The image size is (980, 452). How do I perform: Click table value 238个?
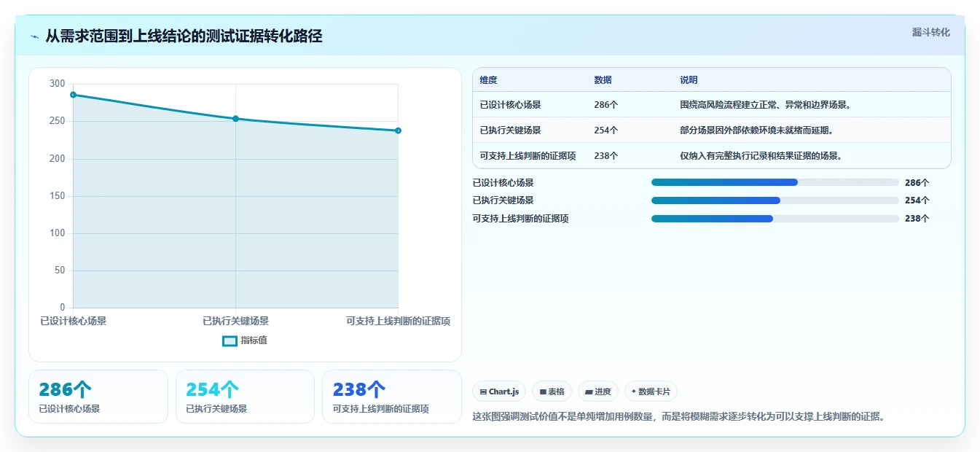pos(606,156)
